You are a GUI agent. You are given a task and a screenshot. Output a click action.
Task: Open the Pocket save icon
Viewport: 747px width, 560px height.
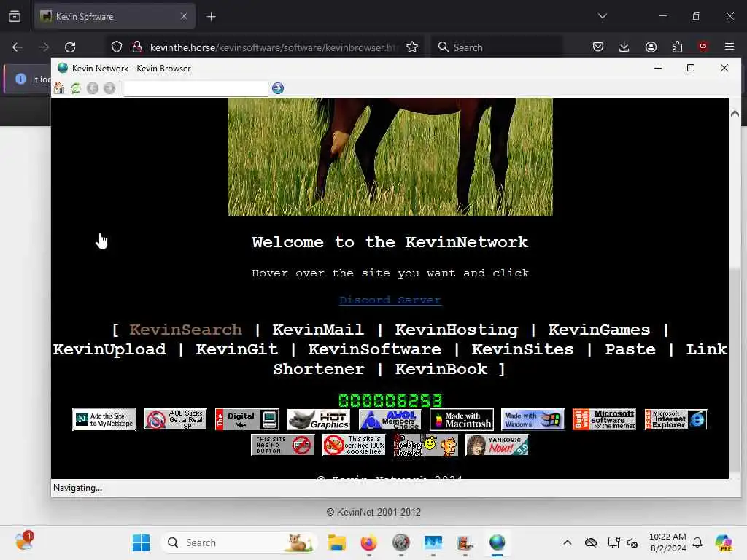point(598,47)
